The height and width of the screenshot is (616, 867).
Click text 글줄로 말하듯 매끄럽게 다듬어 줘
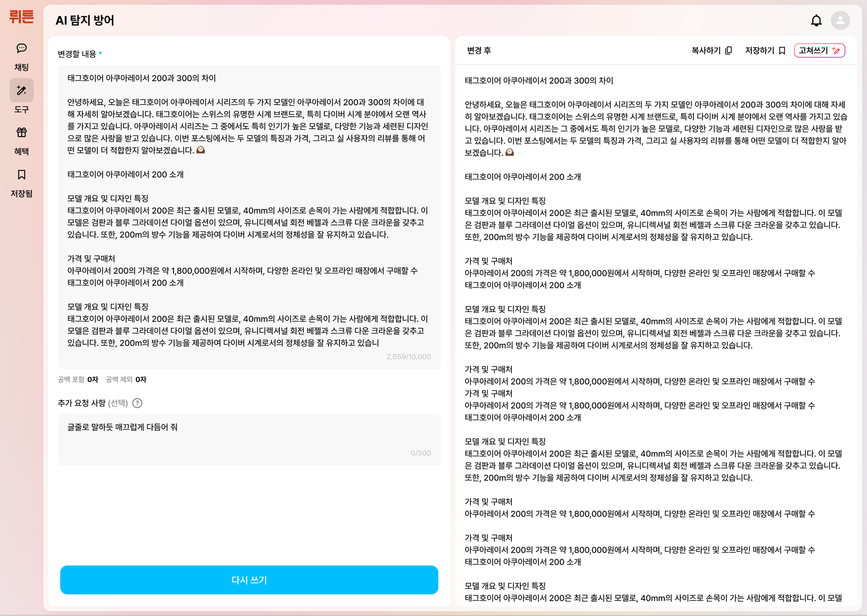pyautogui.click(x=122, y=427)
